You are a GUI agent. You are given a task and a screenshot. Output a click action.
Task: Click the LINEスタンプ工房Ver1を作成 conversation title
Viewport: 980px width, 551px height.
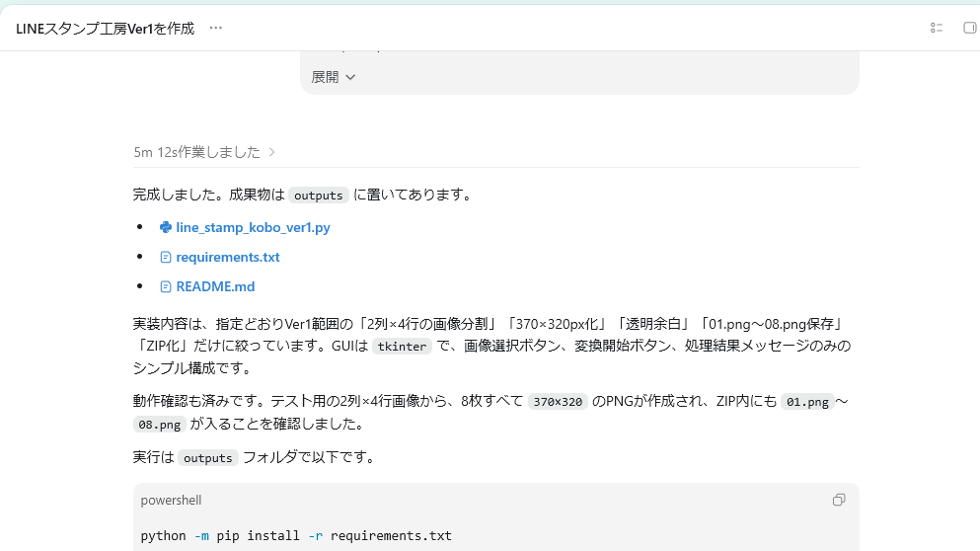click(105, 29)
